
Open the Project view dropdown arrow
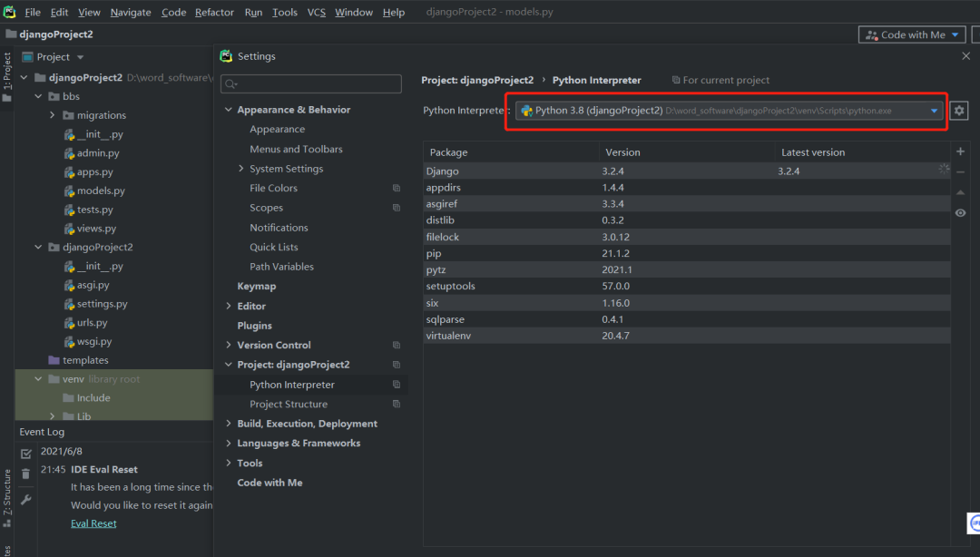coord(81,57)
